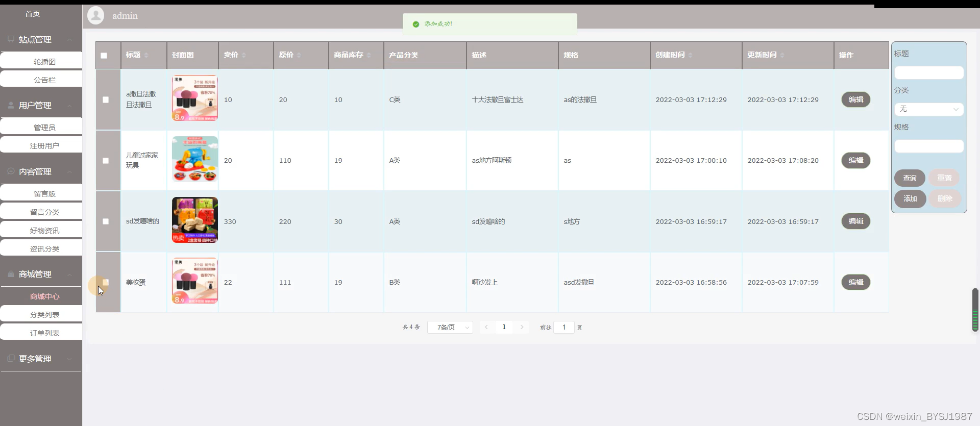The width and height of the screenshot is (980, 426).
Task: Open 订单列表 menu item
Action: click(41, 333)
